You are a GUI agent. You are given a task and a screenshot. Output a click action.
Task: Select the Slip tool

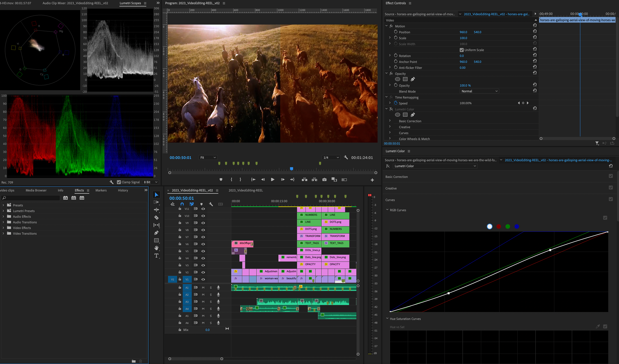tap(156, 225)
